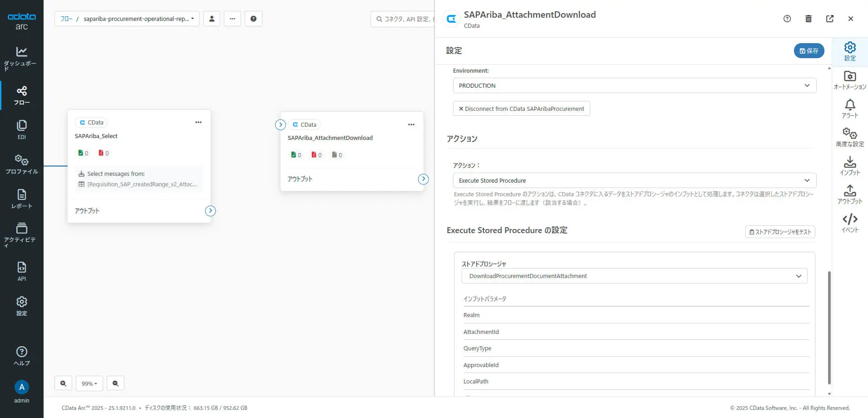Click the Save button
Screen dimensions: 868x418
tap(809, 51)
